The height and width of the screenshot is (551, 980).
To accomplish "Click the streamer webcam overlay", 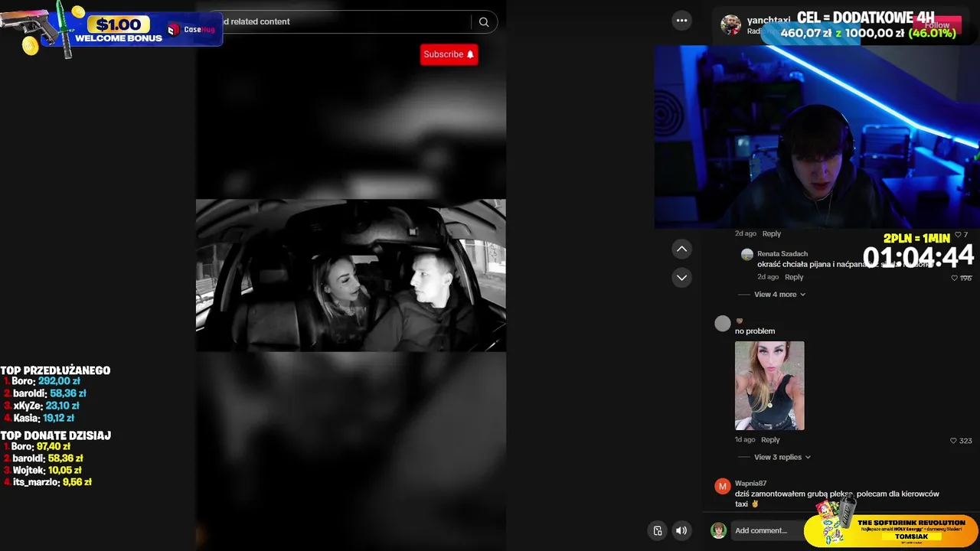I will pyautogui.click(x=817, y=136).
